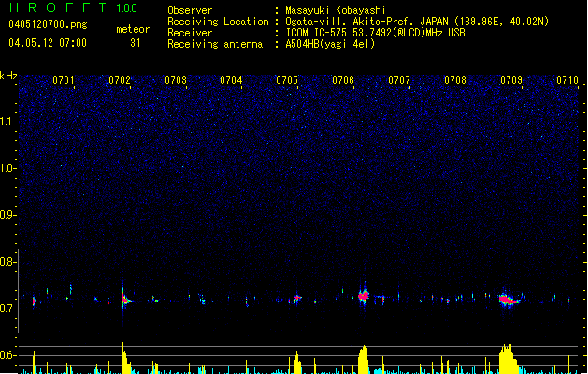Image resolution: width=588 pixels, height=374 pixels.
Task: Click the 0707 time marker
Action: (x=399, y=80)
